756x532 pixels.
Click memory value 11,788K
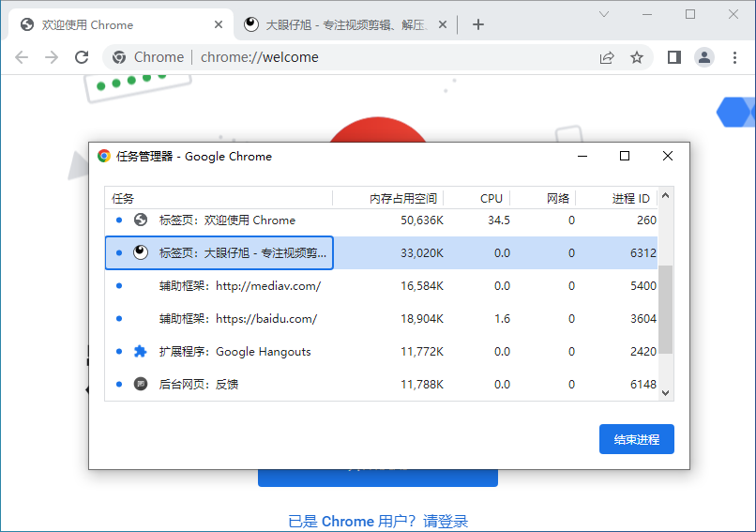pyautogui.click(x=422, y=385)
